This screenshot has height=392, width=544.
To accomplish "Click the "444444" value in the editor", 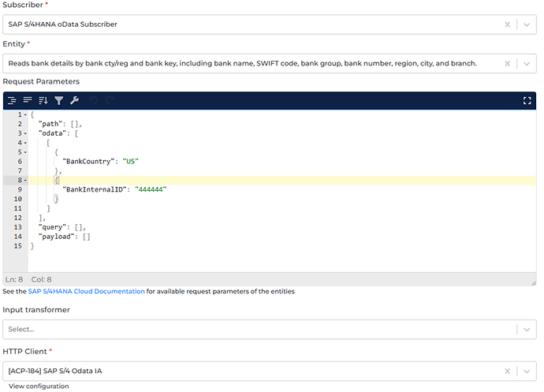I will pos(151,189).
